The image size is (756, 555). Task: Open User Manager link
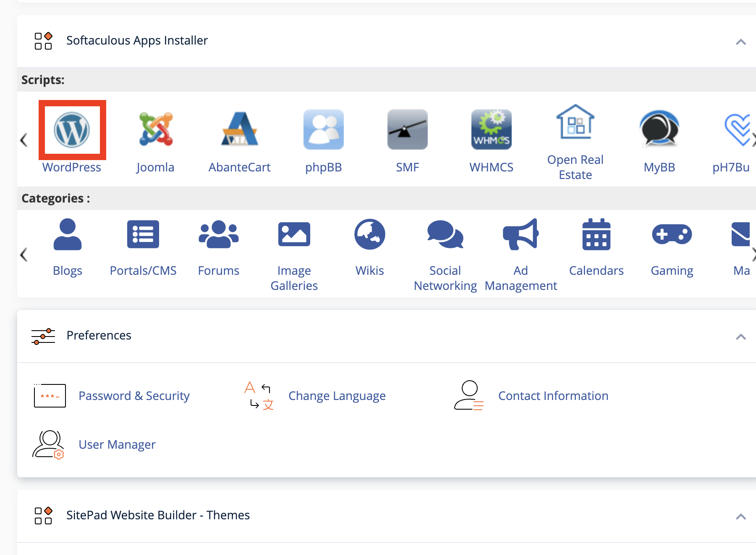(117, 445)
